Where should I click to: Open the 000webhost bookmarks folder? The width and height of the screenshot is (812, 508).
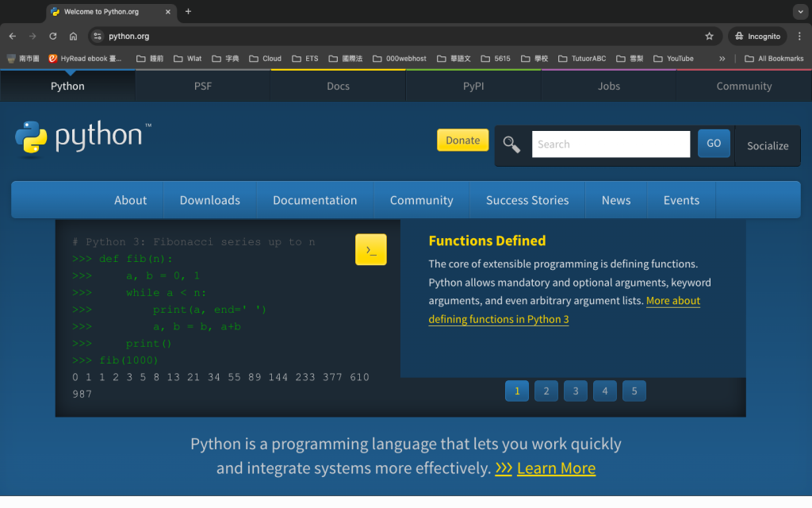[400, 59]
